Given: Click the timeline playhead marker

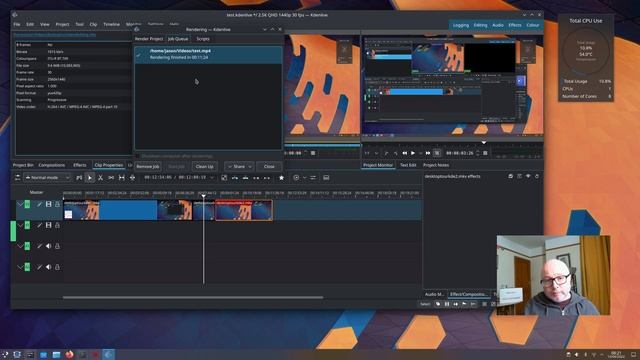Looking at the screenshot, I should (203, 196).
